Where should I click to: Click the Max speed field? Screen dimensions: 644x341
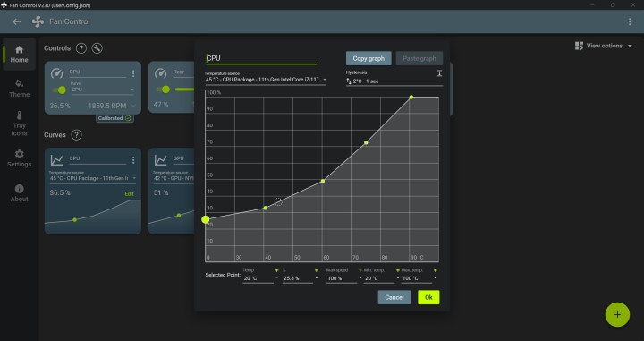[342, 278]
